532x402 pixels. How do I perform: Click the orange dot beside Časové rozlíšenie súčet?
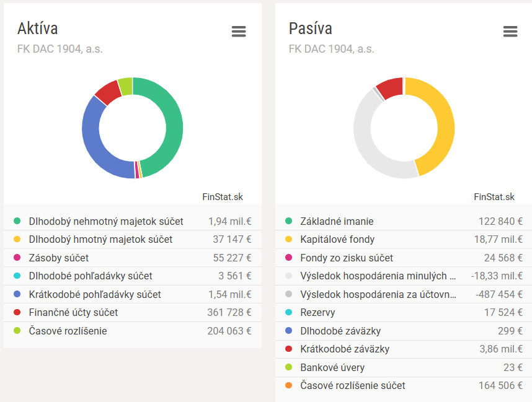coord(289,385)
